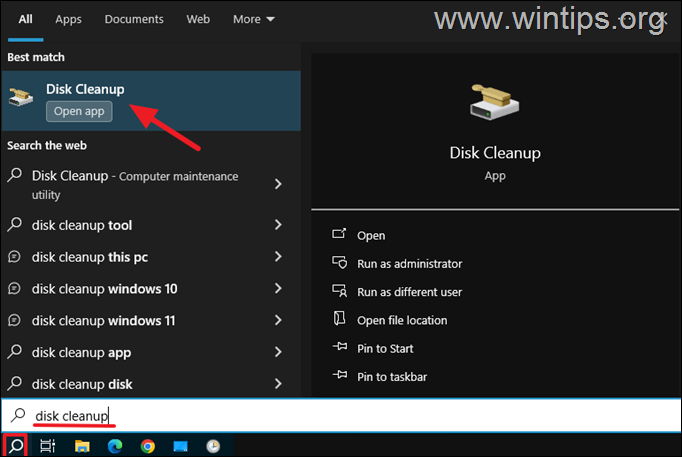This screenshot has width=682, height=457.
Task: Open the clock app on the taskbar
Action: [213, 446]
